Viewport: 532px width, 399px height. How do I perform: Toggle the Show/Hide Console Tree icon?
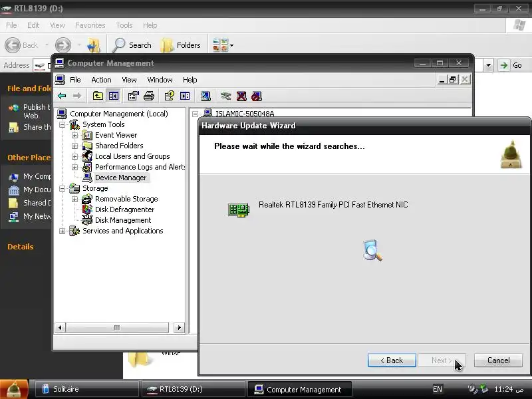[x=113, y=96]
